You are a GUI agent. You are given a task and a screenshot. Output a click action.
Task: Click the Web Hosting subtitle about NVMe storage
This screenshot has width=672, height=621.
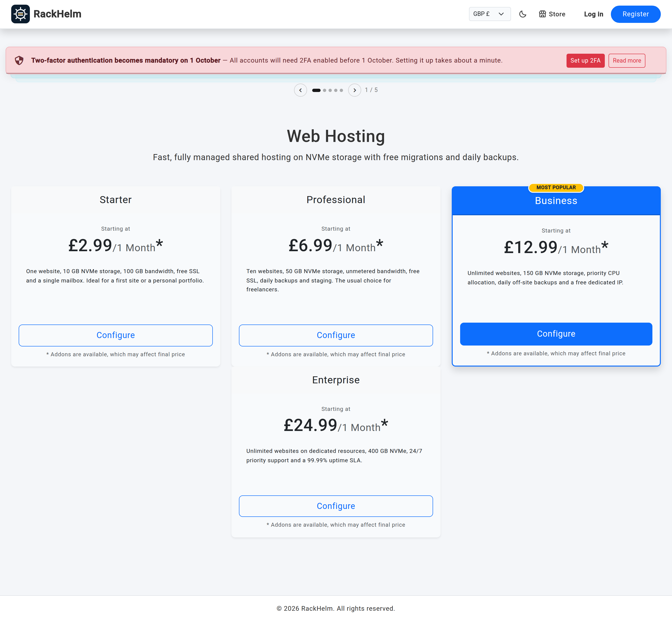pos(336,157)
